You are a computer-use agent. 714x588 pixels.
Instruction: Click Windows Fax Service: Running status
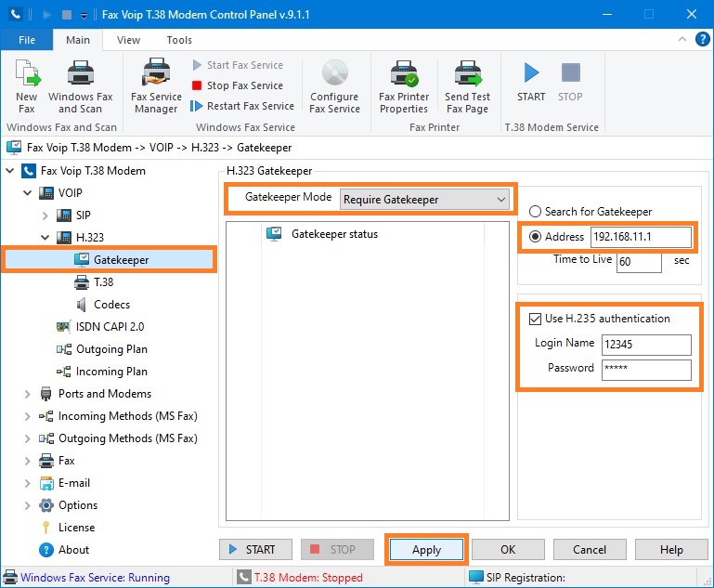[96, 578]
